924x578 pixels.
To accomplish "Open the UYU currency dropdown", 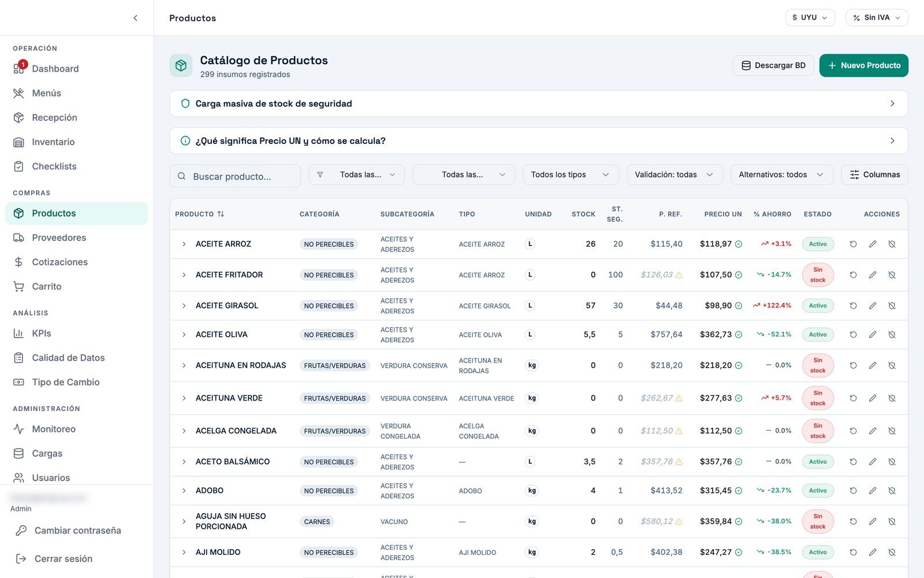I will tap(810, 18).
